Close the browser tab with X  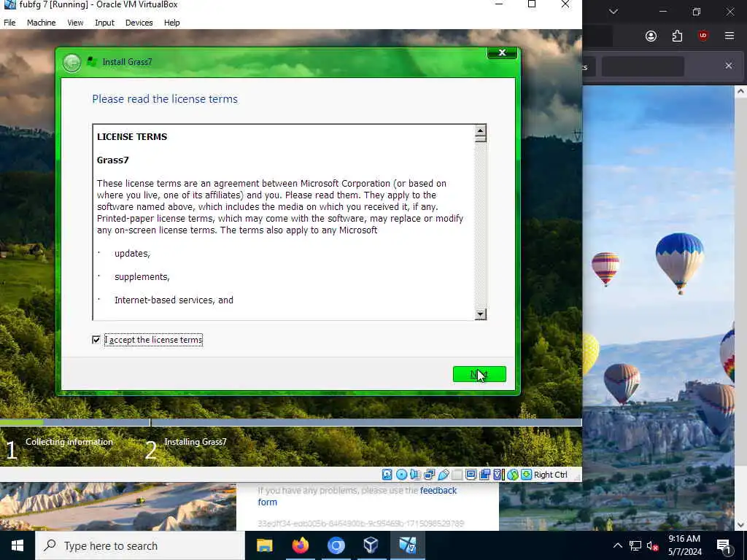pyautogui.click(x=729, y=66)
